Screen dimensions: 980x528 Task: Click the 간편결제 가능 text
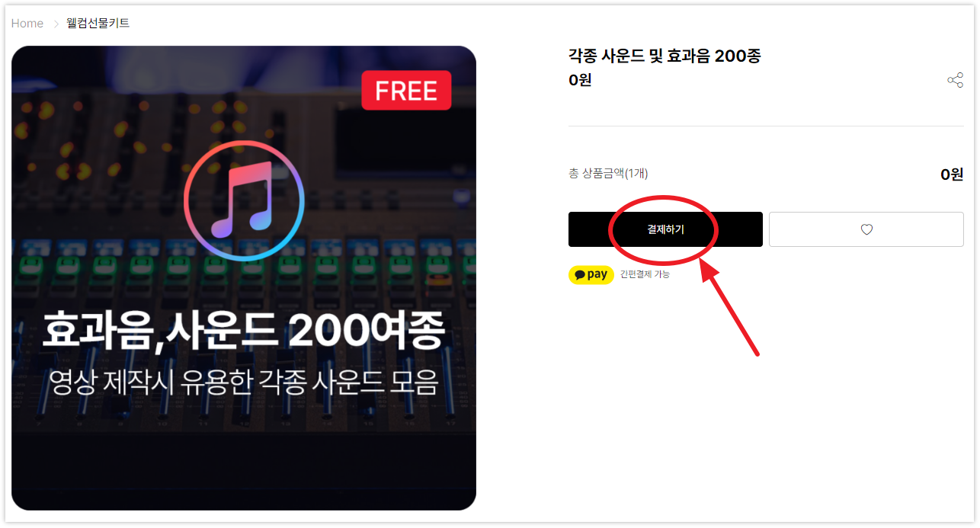(645, 274)
